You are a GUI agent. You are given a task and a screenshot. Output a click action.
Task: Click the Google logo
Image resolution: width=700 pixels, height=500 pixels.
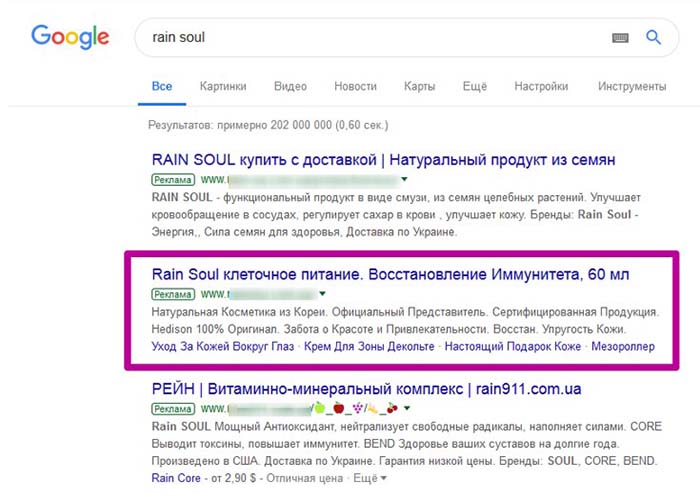point(69,38)
